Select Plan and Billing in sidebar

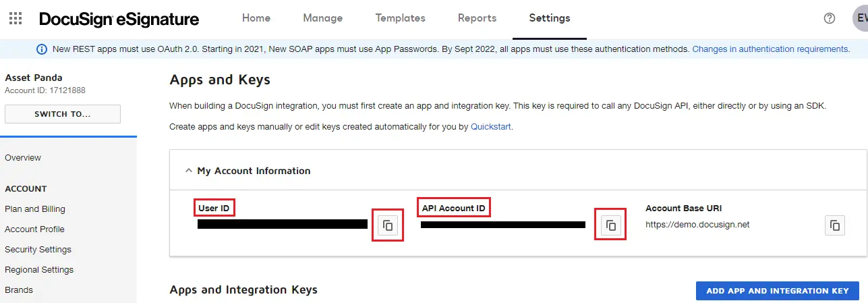35,209
